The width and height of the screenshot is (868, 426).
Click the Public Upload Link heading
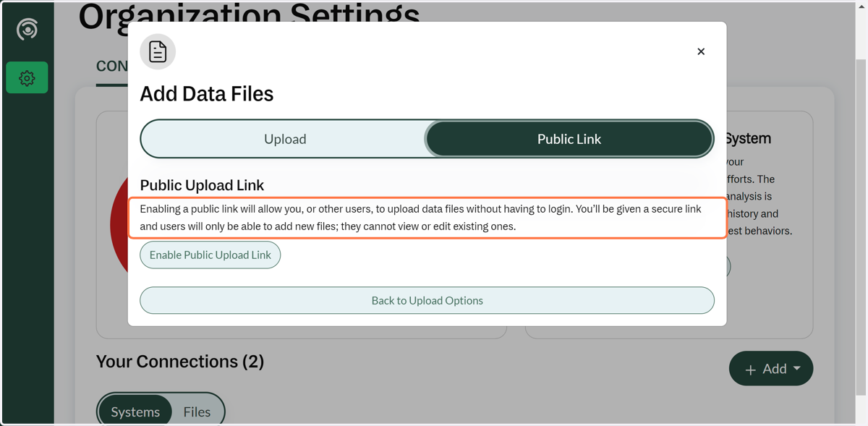coord(202,185)
